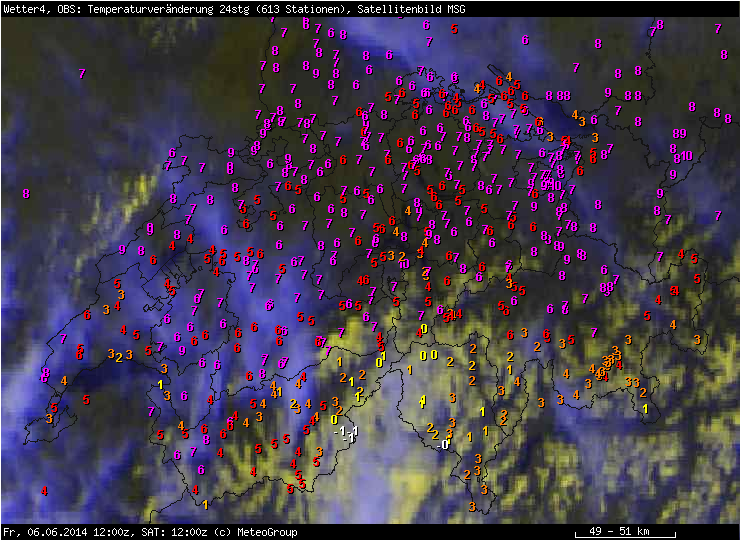Select the magenta 8 at left map edge
The width and height of the screenshot is (740, 540).
(26, 193)
